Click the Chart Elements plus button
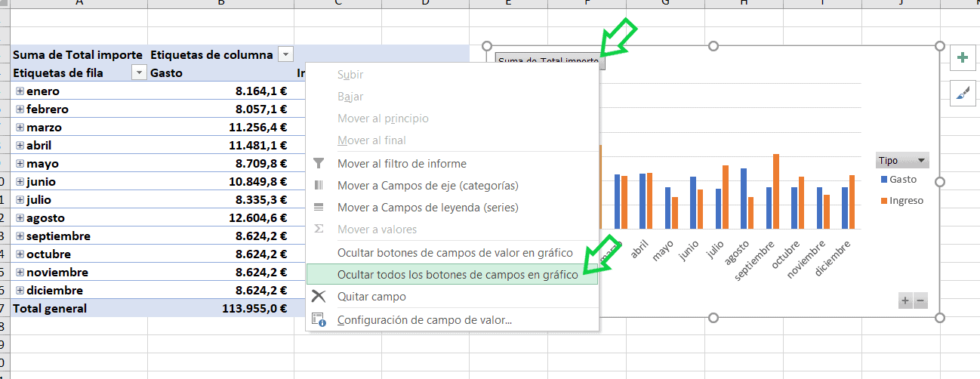Viewport: 980px width, 379px height. point(963,57)
